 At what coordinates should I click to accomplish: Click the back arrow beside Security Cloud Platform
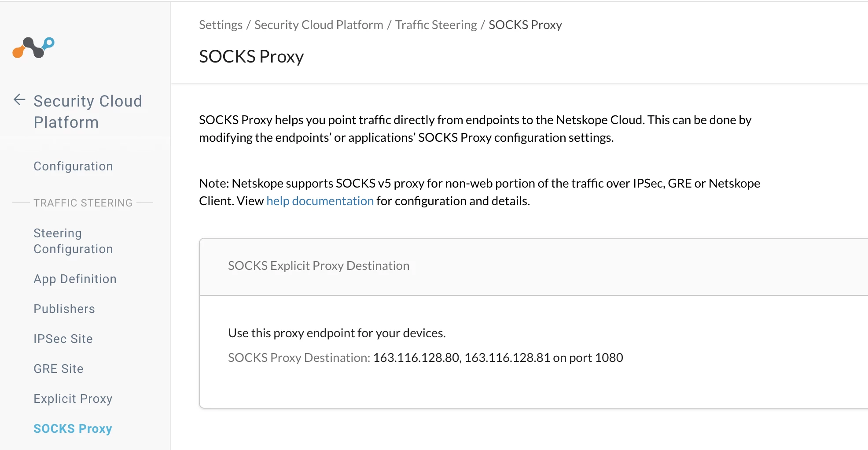pos(19,100)
